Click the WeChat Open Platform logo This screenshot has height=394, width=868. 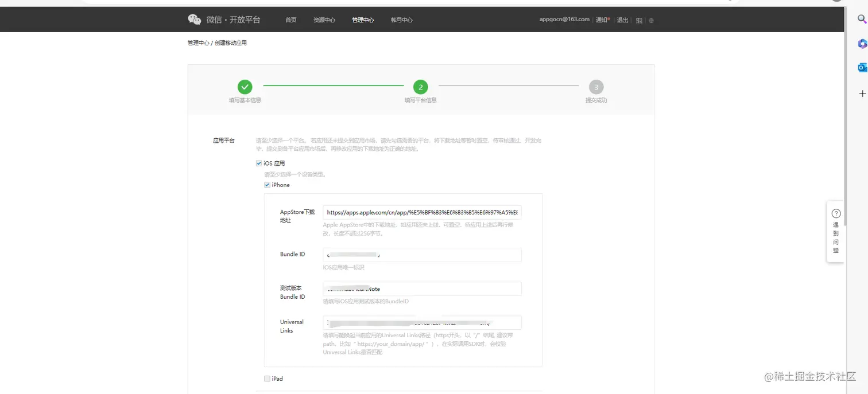pos(224,19)
